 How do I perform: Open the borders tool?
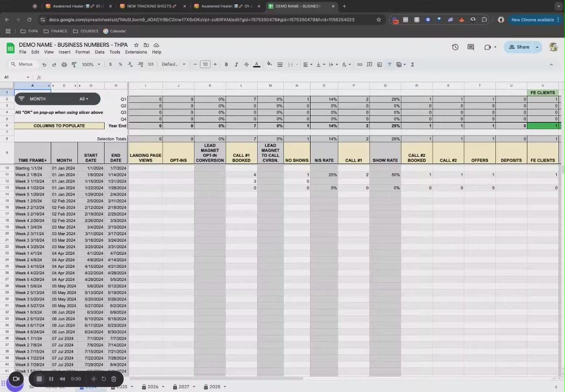(280, 64)
